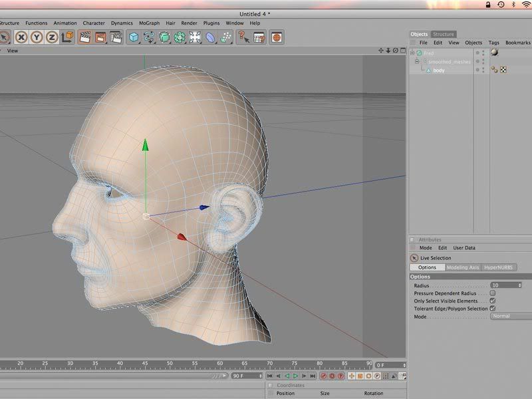The image size is (532, 399).
Task: Collapse the smoothed_meshes tree node
Action: (418, 61)
